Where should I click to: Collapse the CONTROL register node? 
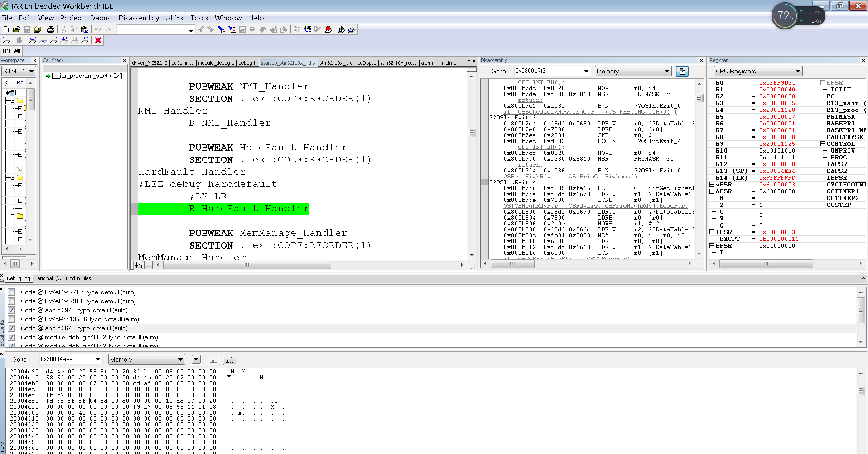(823, 144)
